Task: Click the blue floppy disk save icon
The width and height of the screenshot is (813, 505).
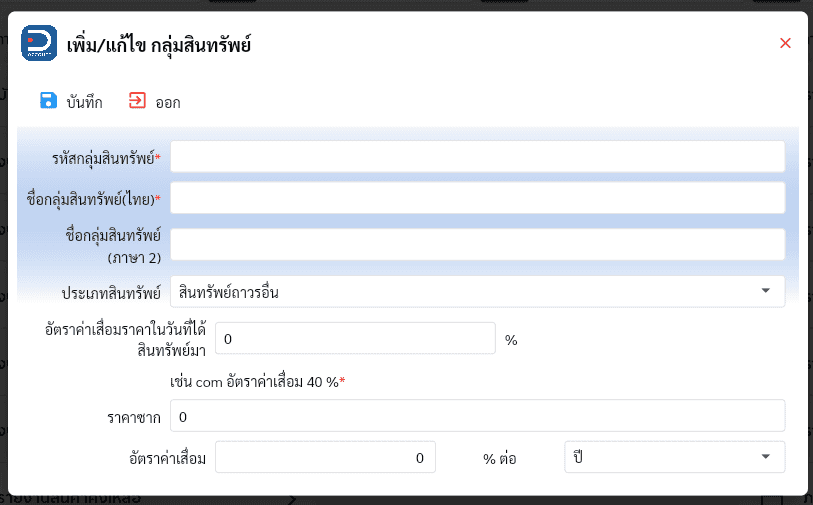Action: pyautogui.click(x=48, y=101)
